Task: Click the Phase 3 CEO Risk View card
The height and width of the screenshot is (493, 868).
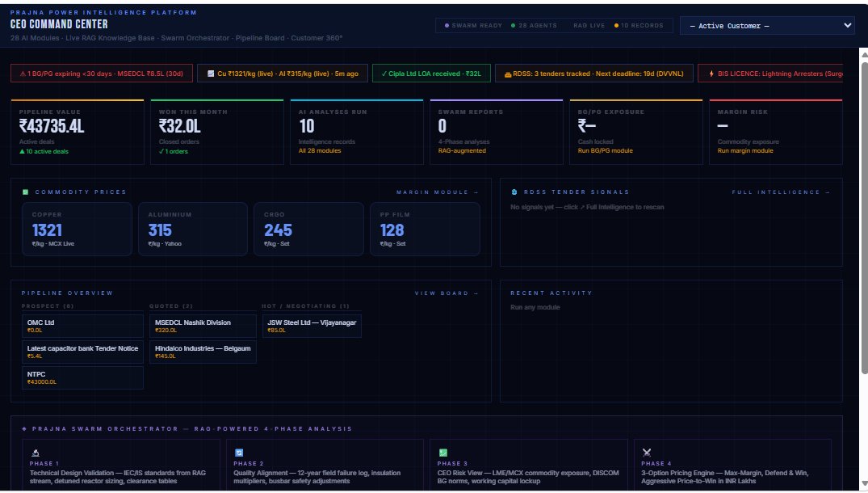Action: pyautogui.click(x=529, y=466)
